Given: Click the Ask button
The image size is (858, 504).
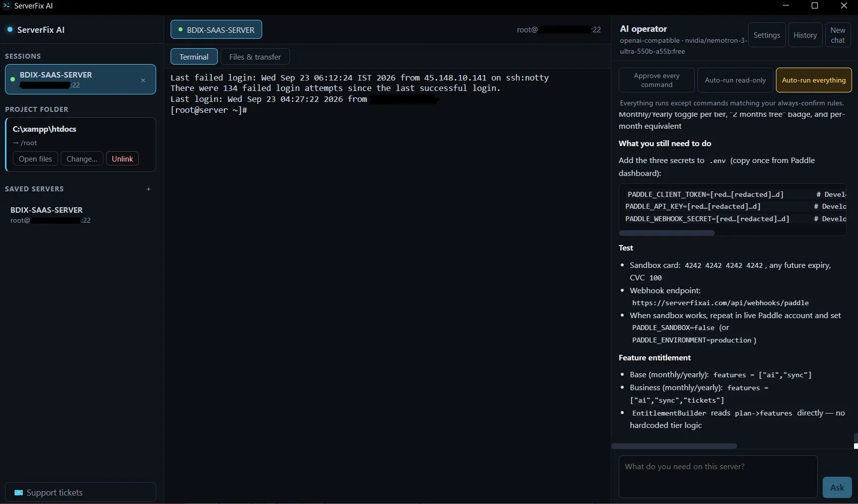Looking at the screenshot, I should point(837,487).
